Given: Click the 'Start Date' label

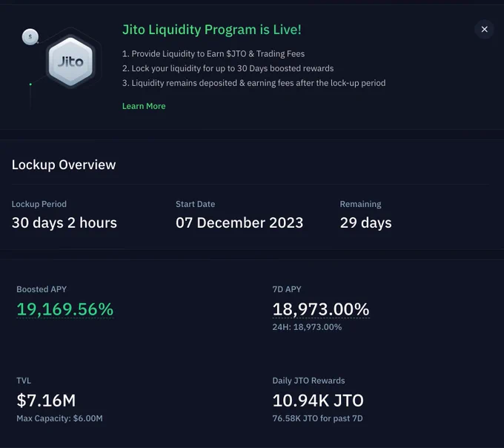Looking at the screenshot, I should 196,204.
